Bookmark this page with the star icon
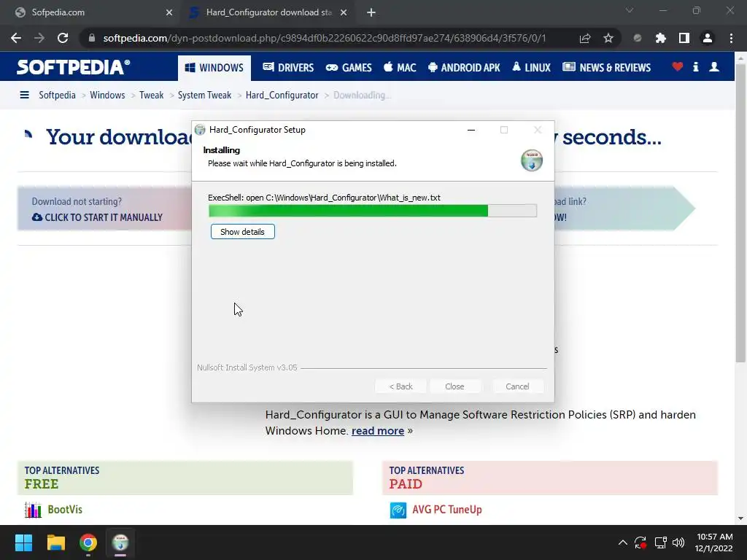The height and width of the screenshot is (560, 747). pos(608,38)
